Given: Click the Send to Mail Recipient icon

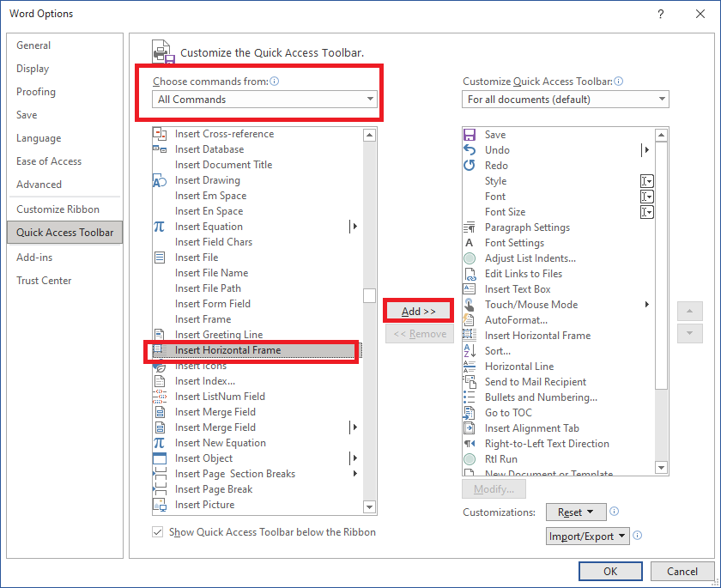Looking at the screenshot, I should click(469, 382).
